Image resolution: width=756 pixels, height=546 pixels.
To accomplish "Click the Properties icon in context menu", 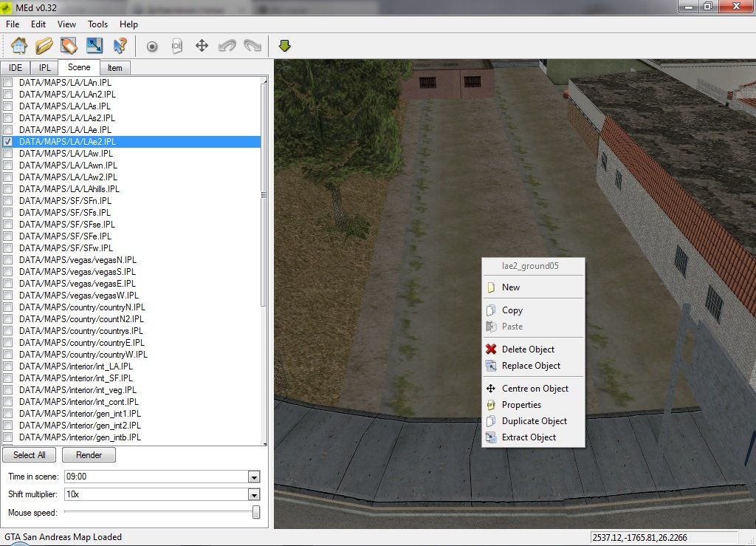I will coord(491,405).
